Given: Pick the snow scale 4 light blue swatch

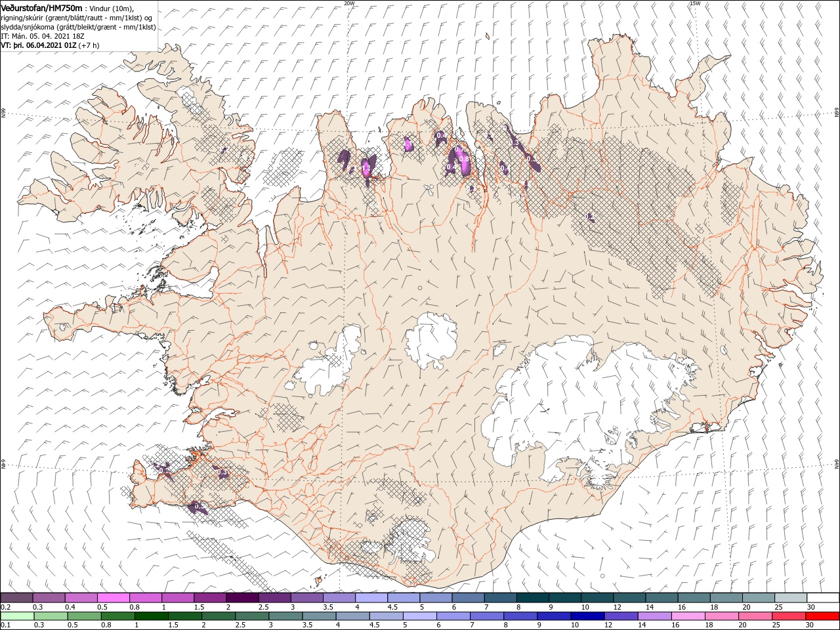Looking at the screenshot, I should pyautogui.click(x=371, y=598).
